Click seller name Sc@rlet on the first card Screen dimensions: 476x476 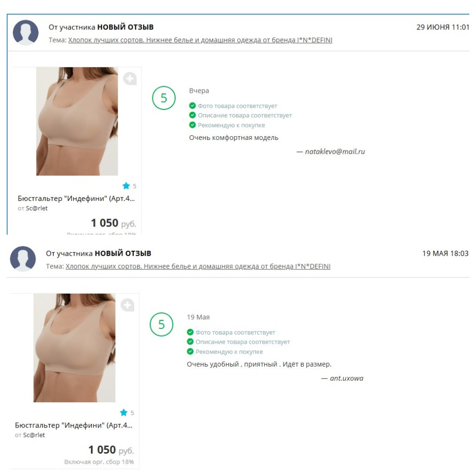37,208
